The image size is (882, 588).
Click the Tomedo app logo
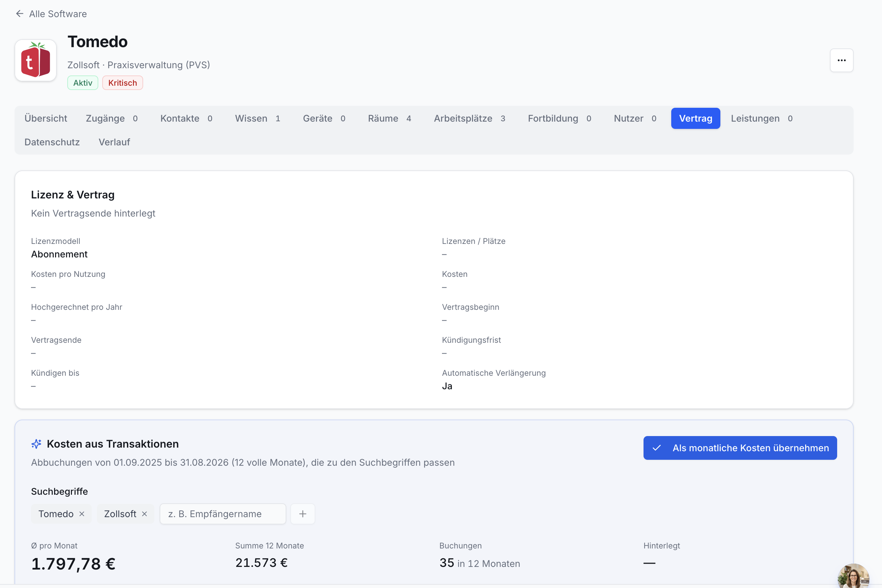point(36,60)
